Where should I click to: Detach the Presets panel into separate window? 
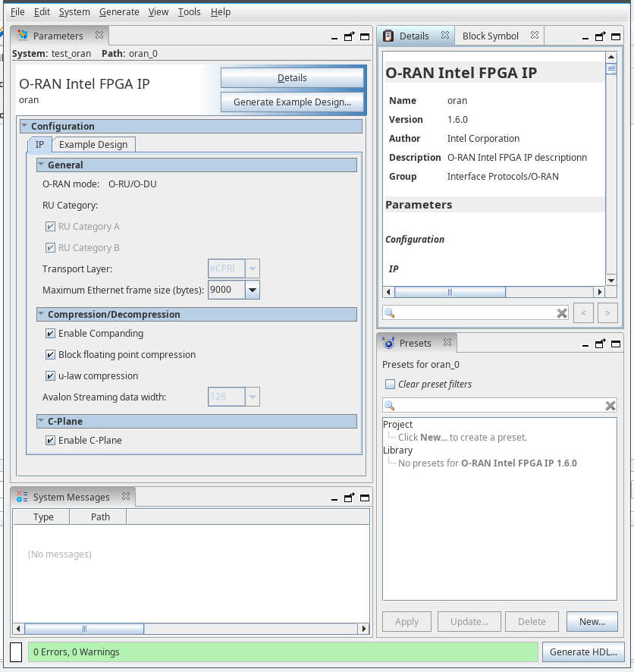pos(601,344)
